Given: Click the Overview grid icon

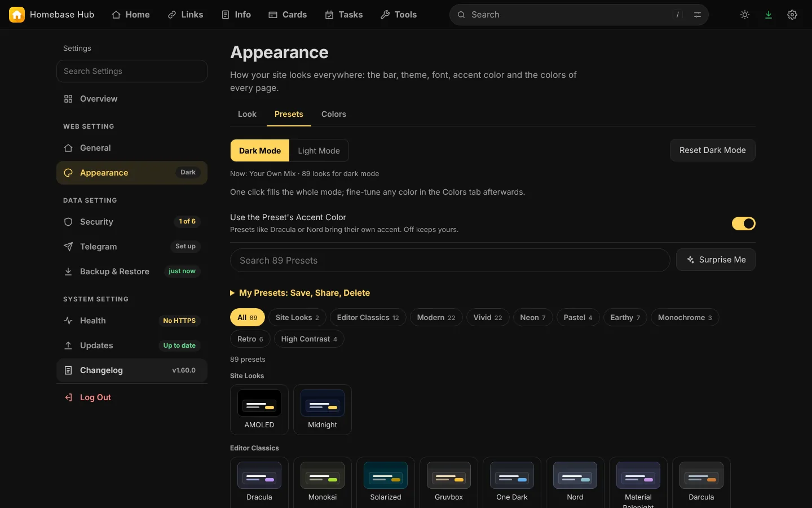Looking at the screenshot, I should coord(68,99).
